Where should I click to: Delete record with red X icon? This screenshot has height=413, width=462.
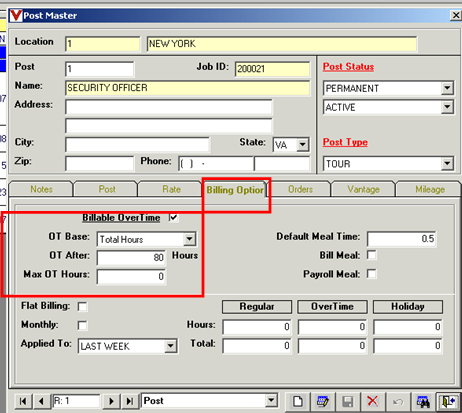click(373, 401)
